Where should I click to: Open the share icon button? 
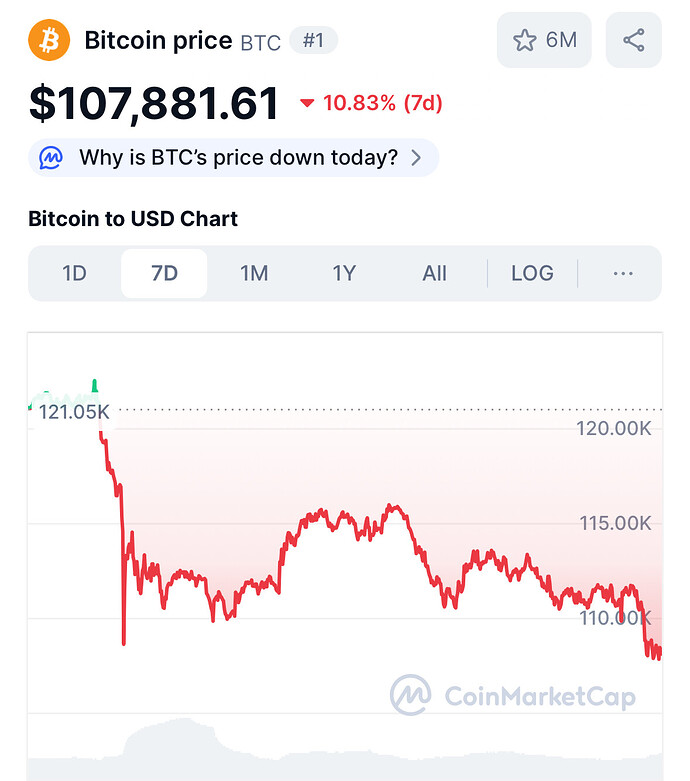click(x=633, y=40)
